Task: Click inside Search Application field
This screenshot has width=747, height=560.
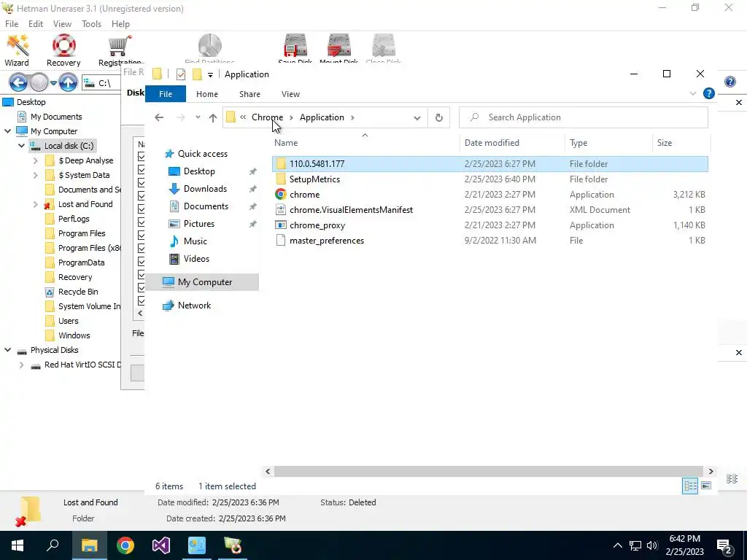Action: tap(584, 117)
